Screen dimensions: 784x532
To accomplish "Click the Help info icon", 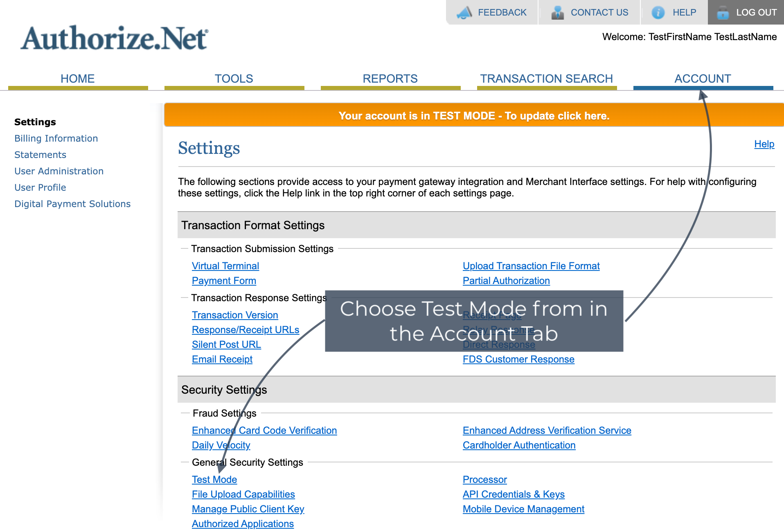I will (658, 13).
